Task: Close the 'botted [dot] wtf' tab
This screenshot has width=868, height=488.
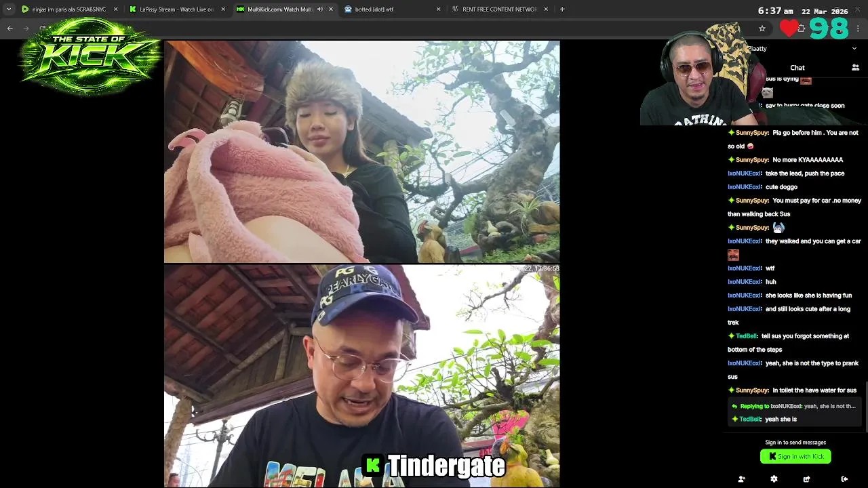Action: click(x=438, y=9)
